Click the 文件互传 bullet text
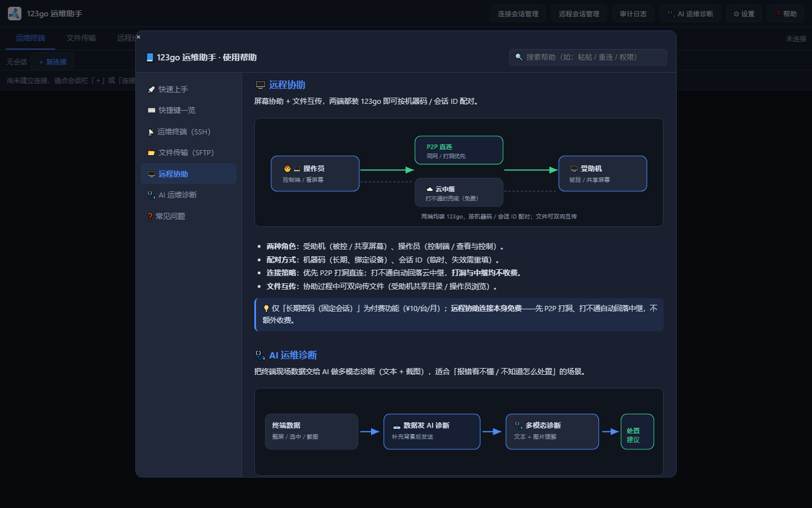 click(x=382, y=286)
